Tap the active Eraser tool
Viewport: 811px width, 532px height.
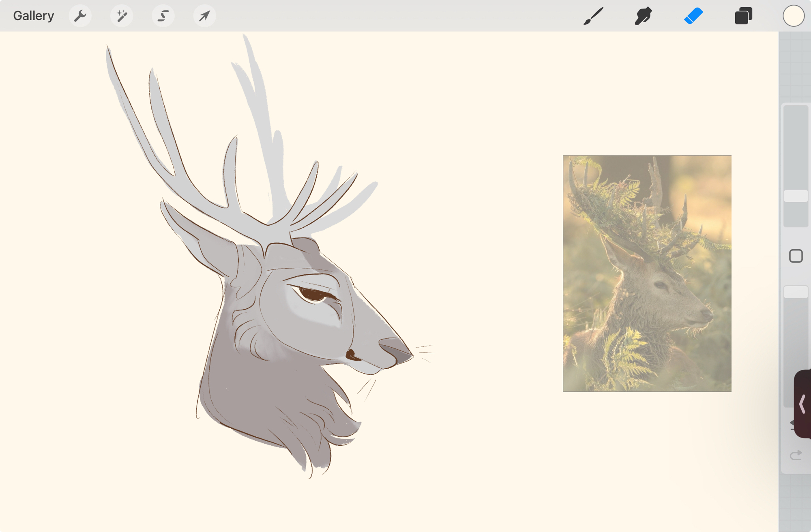693,16
